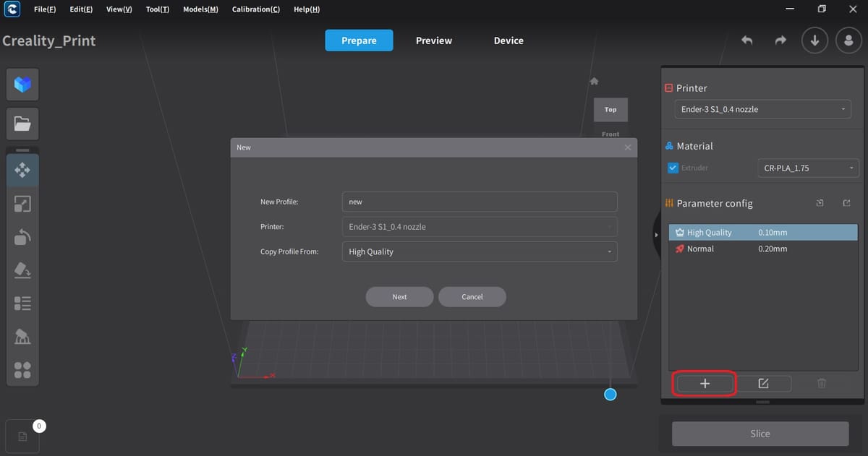The height and width of the screenshot is (456, 868).
Task: Open the Edit(E) menu
Action: (81, 9)
